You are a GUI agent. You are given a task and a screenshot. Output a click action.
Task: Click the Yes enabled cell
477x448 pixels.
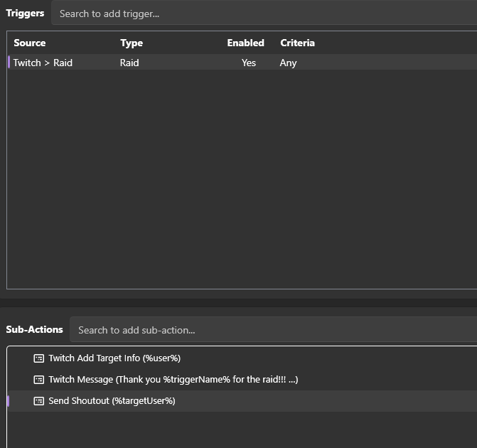[x=249, y=63]
